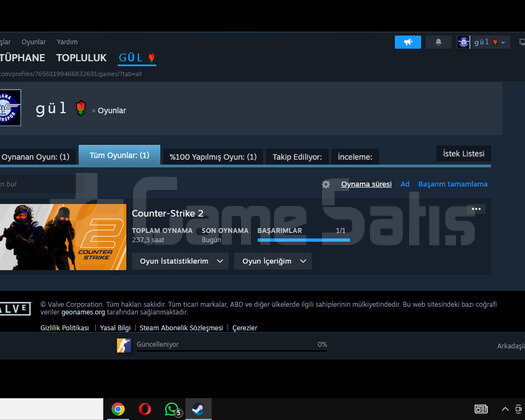Select the Tüm Oyunlar: (1) tab

coord(119,155)
